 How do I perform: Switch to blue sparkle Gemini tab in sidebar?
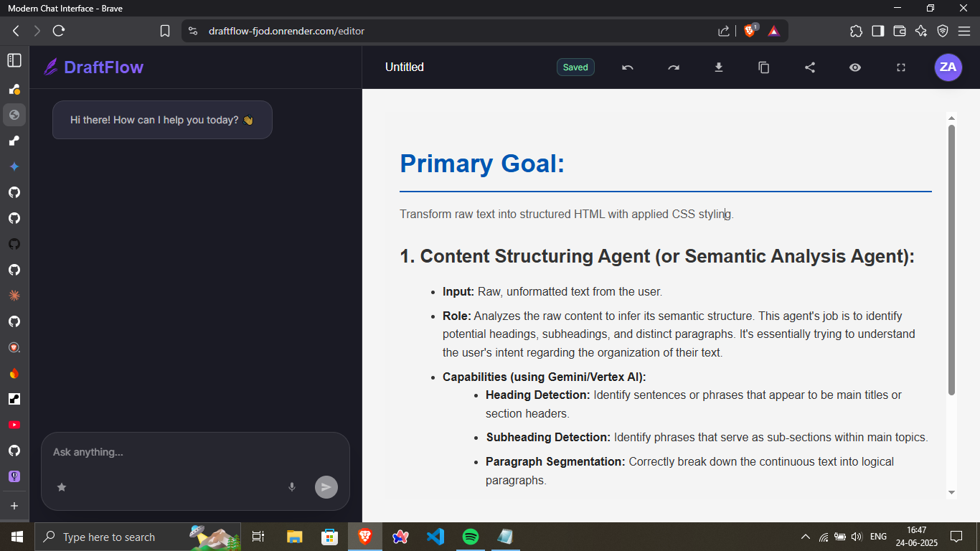coord(14,166)
